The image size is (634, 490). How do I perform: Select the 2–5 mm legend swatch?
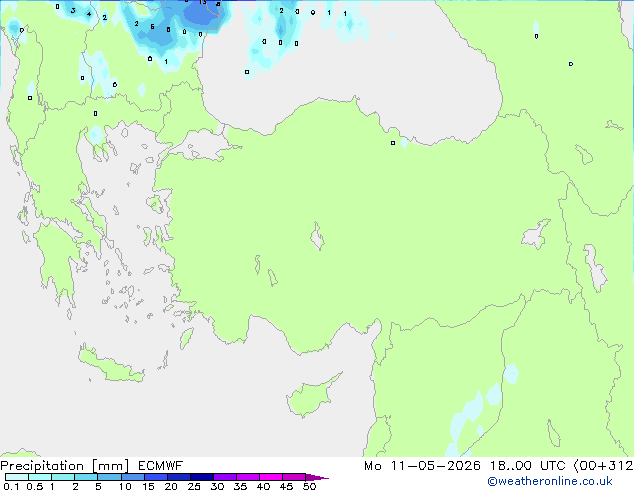pyautogui.click(x=86, y=477)
